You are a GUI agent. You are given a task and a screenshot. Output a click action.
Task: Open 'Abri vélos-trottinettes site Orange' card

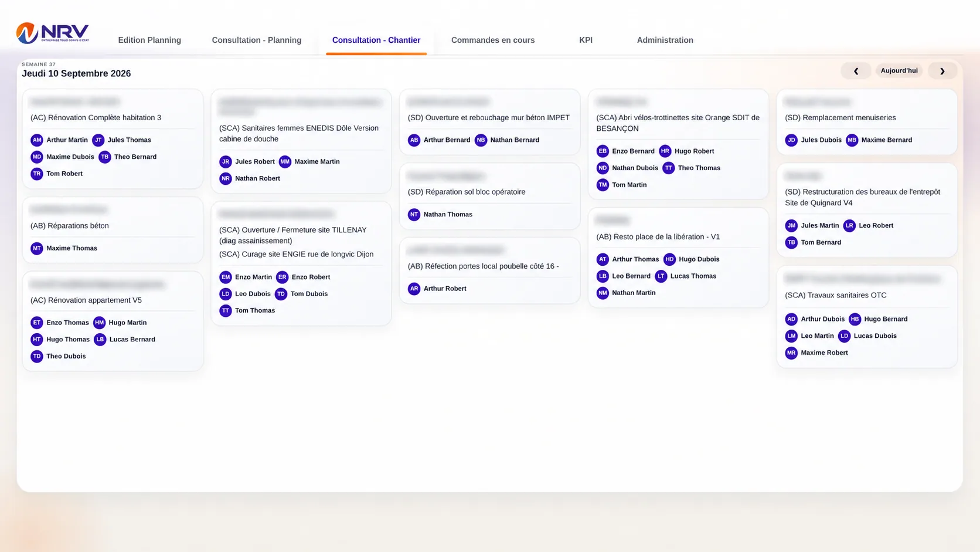pyautogui.click(x=679, y=144)
